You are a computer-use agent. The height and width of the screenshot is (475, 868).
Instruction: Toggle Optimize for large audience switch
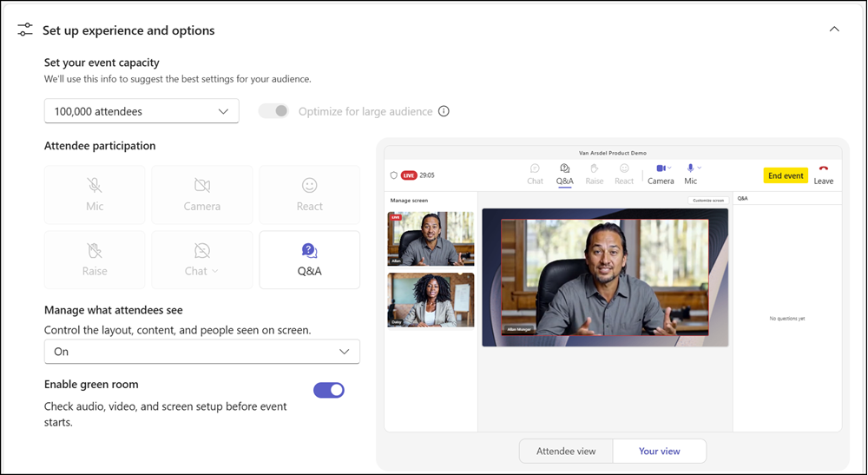(x=273, y=111)
